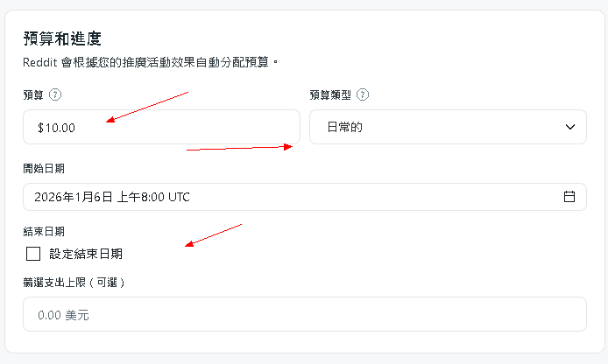608x364 pixels.
Task: Open the calendar icon in 開始日期 field
Action: [569, 197]
